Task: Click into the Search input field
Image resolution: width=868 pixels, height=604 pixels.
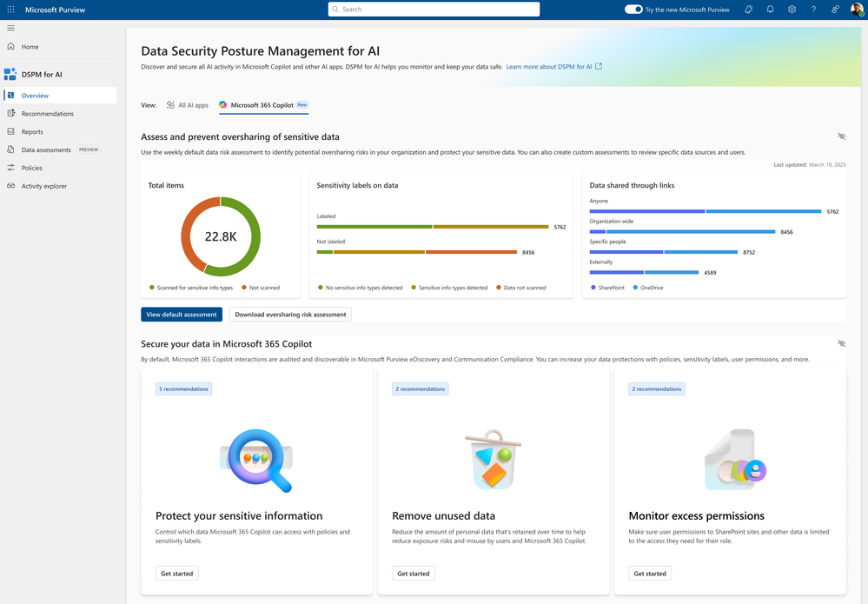Action: tap(434, 10)
